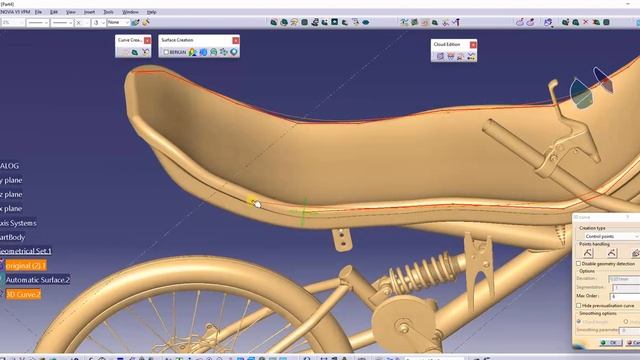This screenshot has width=640, height=360.
Task: Click the paintbrush icon beside the None dropdown
Action: point(135,22)
